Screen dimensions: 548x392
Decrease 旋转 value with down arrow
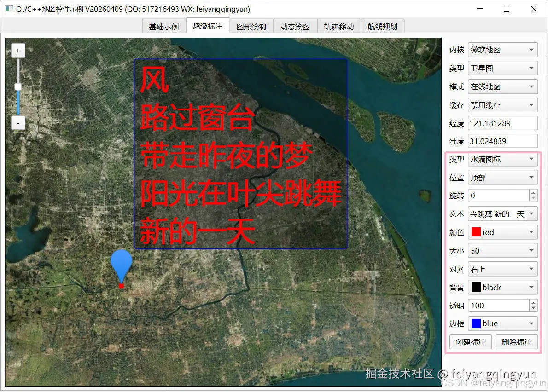pos(533,199)
